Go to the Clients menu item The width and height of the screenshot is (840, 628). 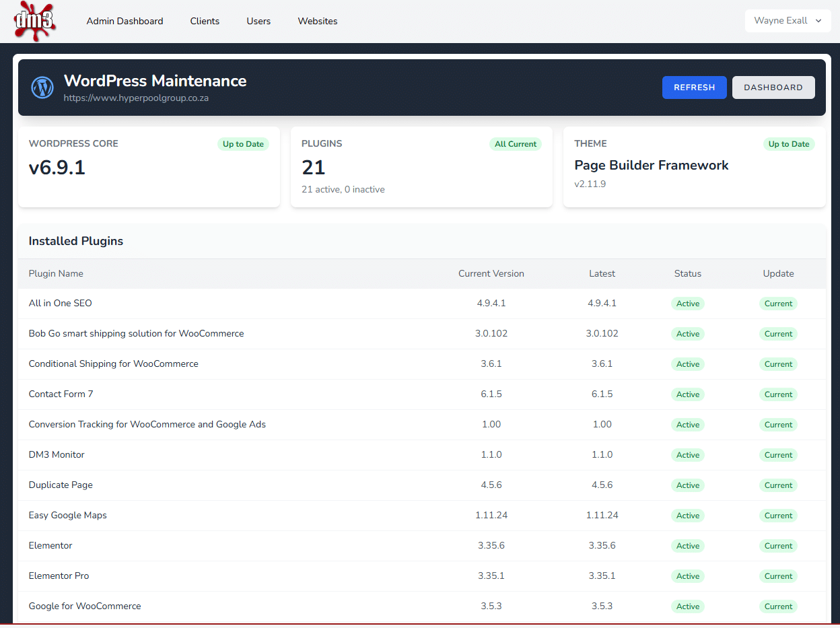[x=205, y=21]
